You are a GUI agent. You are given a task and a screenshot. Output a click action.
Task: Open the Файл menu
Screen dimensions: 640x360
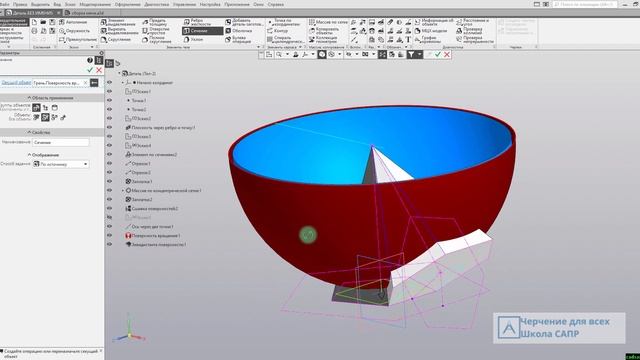pos(4,4)
